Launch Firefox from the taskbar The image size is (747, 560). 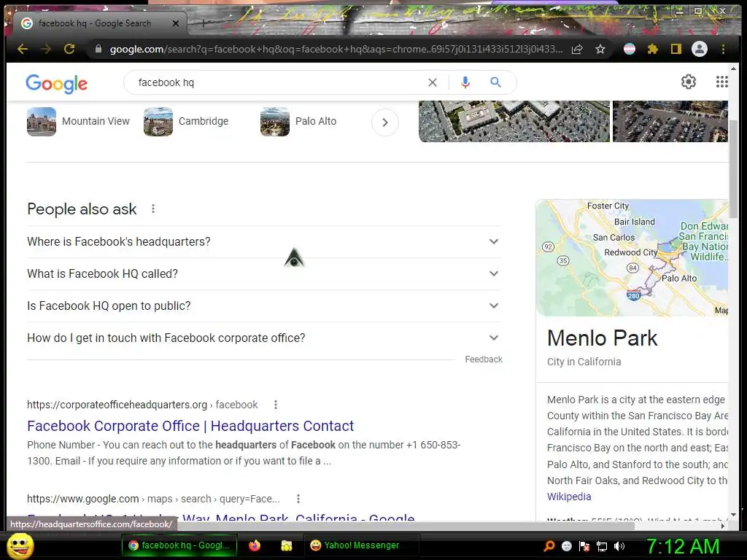point(255,545)
